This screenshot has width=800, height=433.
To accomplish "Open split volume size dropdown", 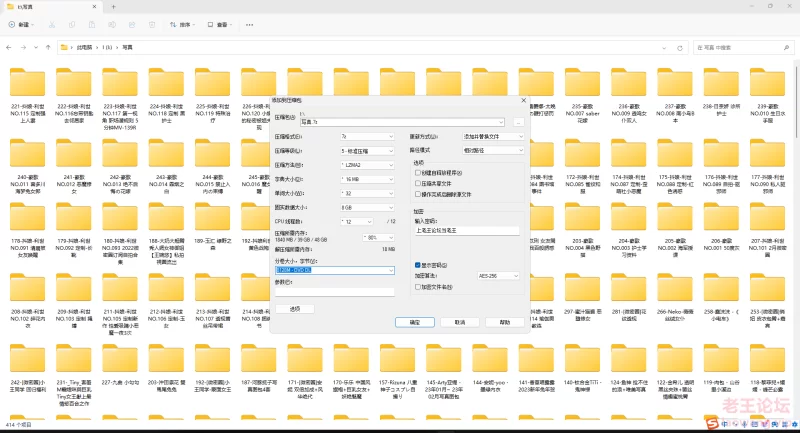I will pos(335,270).
